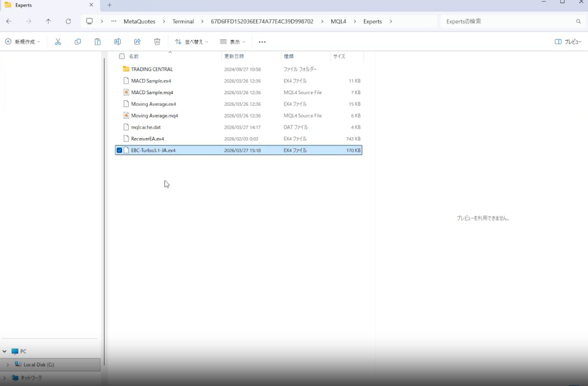Navigate to MetaQuotes breadcrumb

tap(140, 22)
